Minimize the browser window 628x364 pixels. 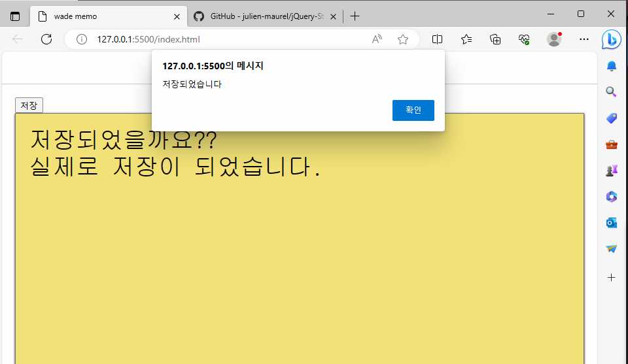pyautogui.click(x=551, y=14)
